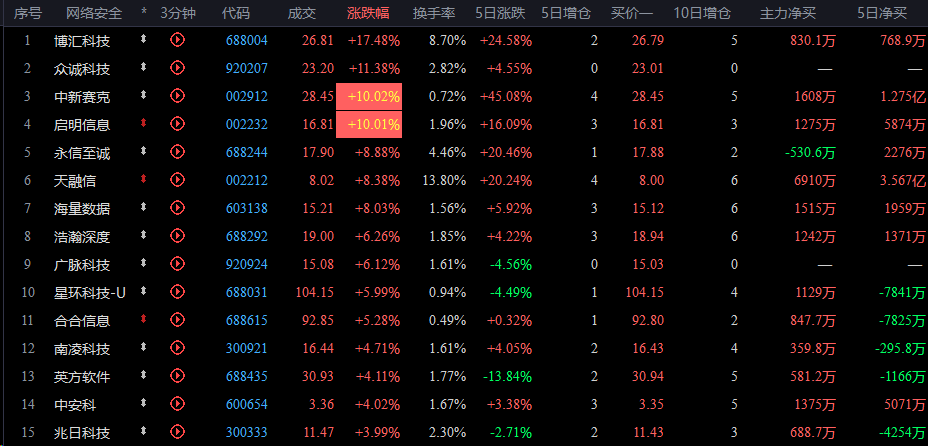Click the play icon in 天融信 row
The height and width of the screenshot is (446, 928).
tap(178, 180)
